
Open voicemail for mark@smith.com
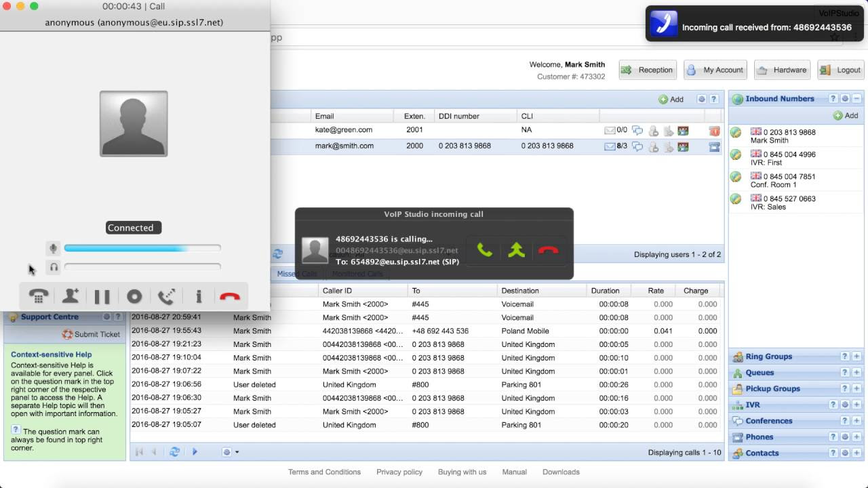click(x=610, y=146)
